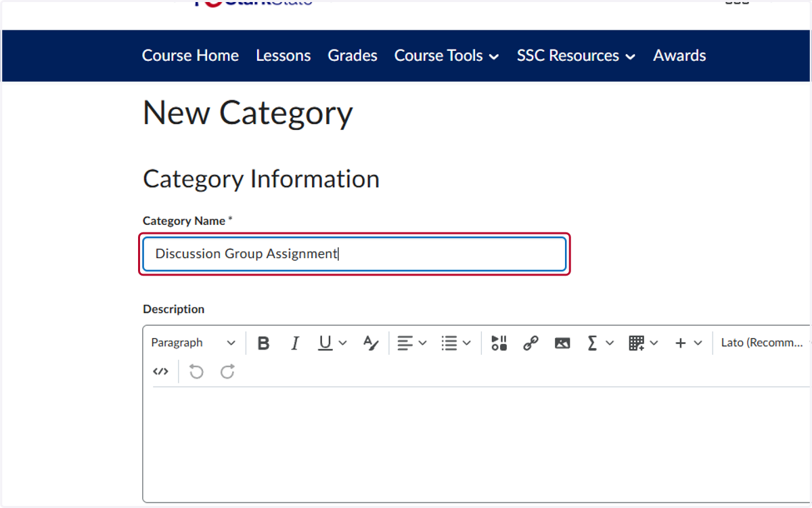The image size is (812, 508).
Task: Insert an image with the picture icon
Action: [562, 343]
